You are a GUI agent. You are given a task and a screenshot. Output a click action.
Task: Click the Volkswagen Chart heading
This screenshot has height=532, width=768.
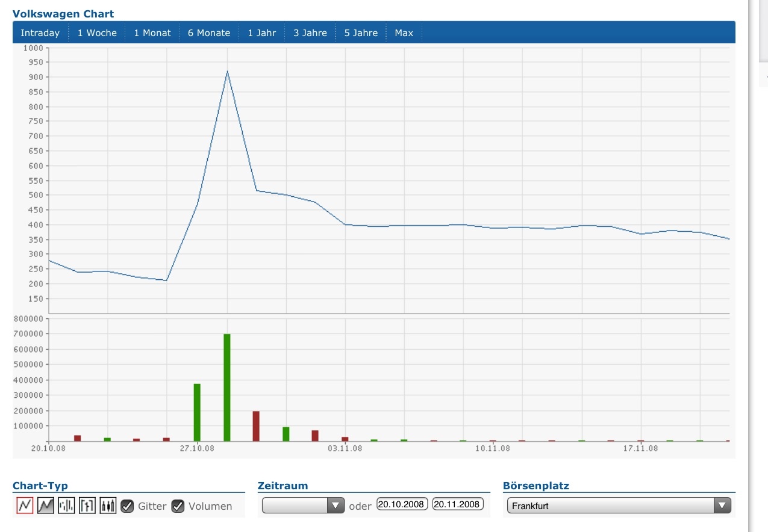click(x=63, y=14)
